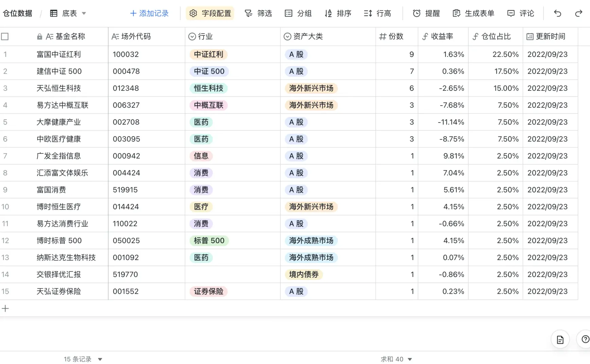Click the 中概互联 industry tag
Screen dimensions: 590x364
point(208,105)
